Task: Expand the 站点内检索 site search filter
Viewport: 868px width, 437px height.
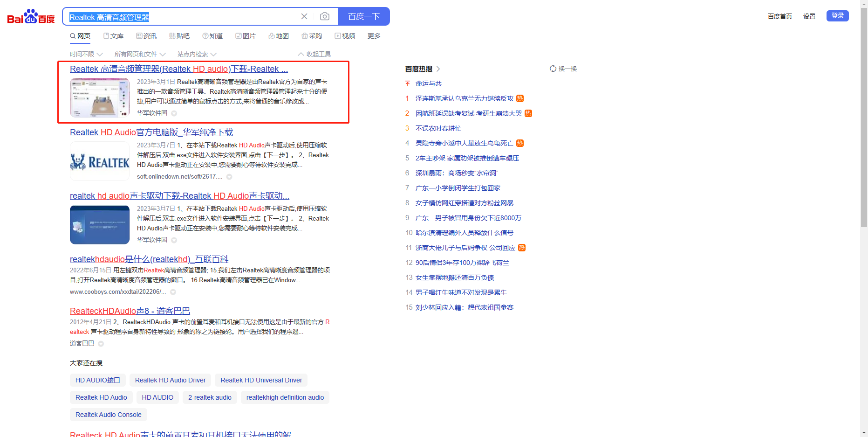Action: tap(197, 54)
